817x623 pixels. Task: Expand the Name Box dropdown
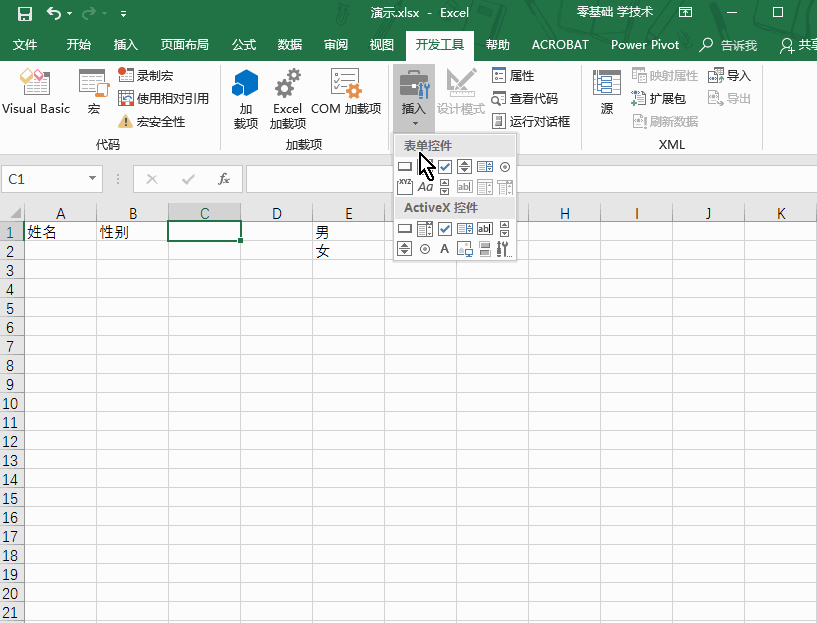[x=92, y=179]
